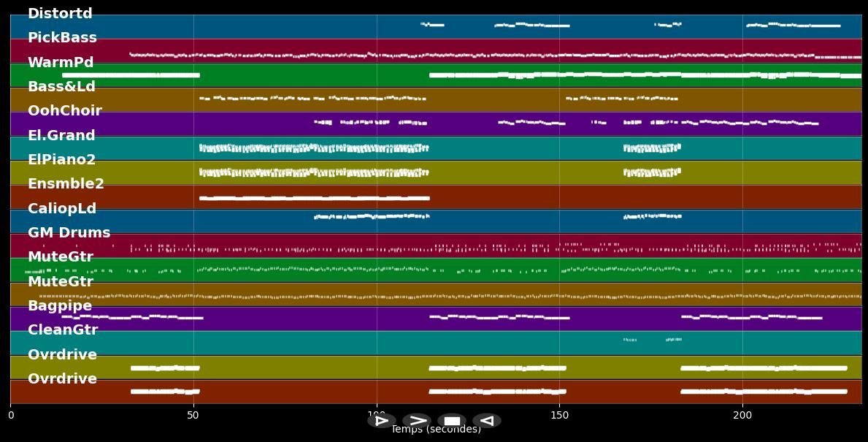
Task: Click the left-pointing triangle rewind button
Action: coord(486,421)
